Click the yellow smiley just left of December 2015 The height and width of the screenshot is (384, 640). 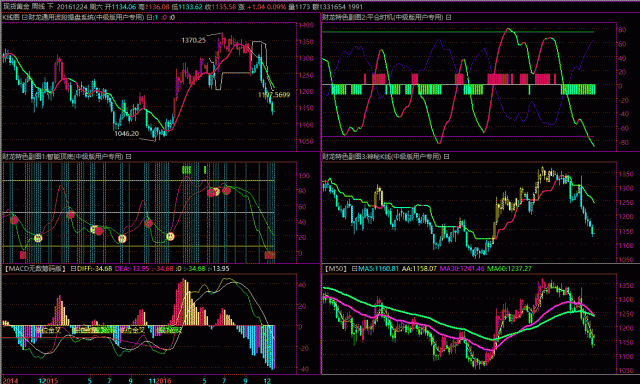click(122, 238)
